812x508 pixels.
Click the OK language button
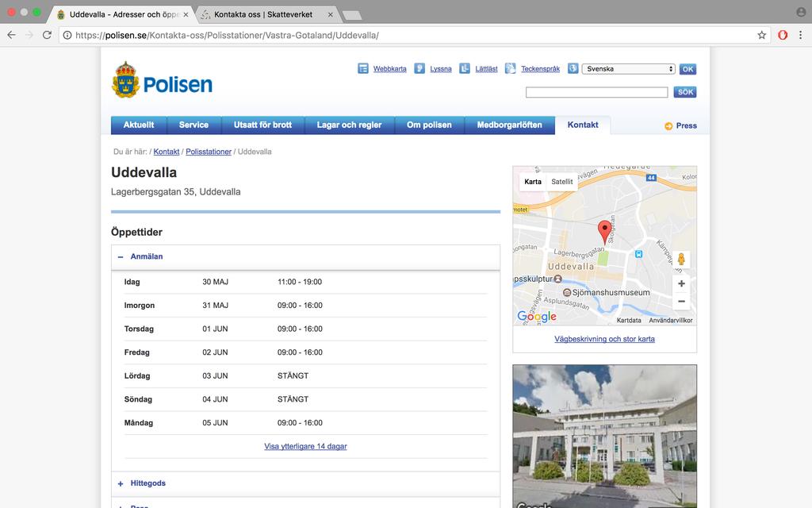pyautogui.click(x=688, y=69)
